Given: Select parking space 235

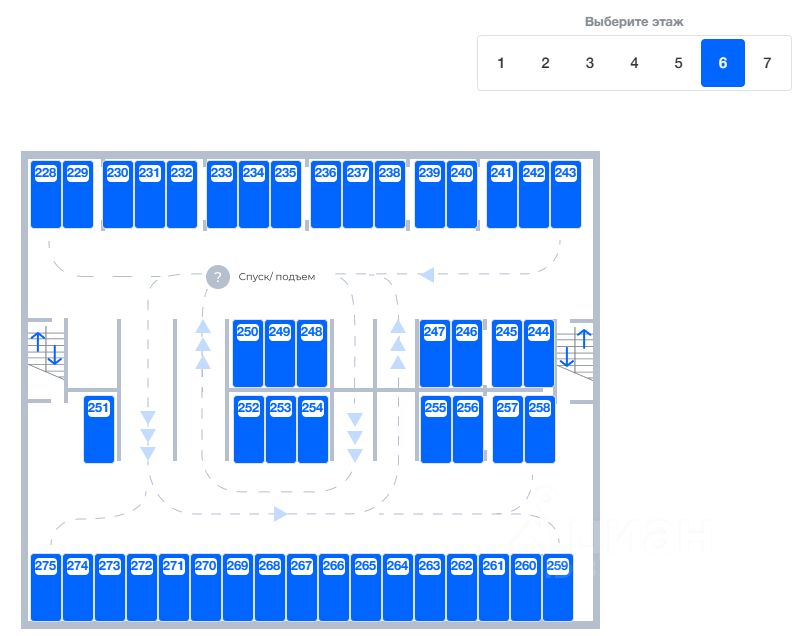Looking at the screenshot, I should pyautogui.click(x=286, y=194).
